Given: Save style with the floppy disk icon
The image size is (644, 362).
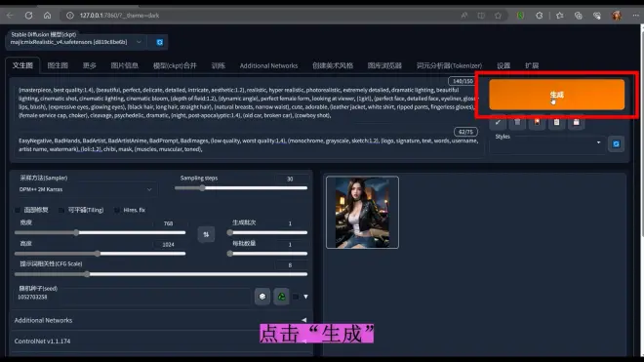Looking at the screenshot, I should point(577,122).
